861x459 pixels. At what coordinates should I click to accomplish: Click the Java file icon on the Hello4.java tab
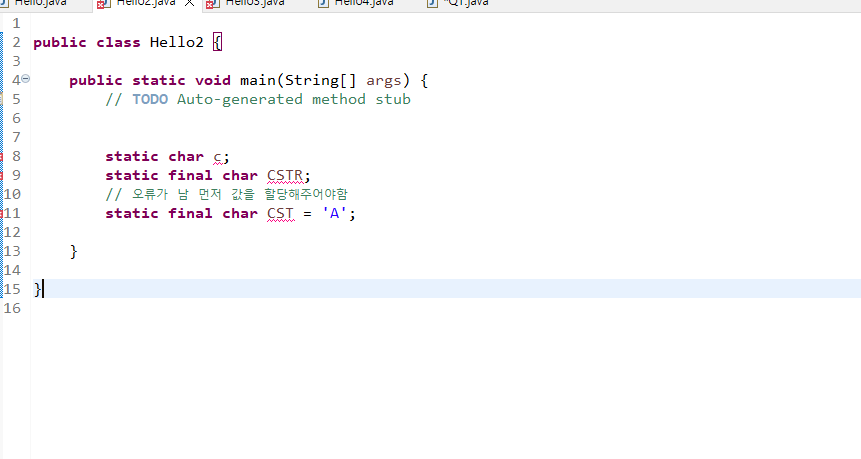point(323,3)
